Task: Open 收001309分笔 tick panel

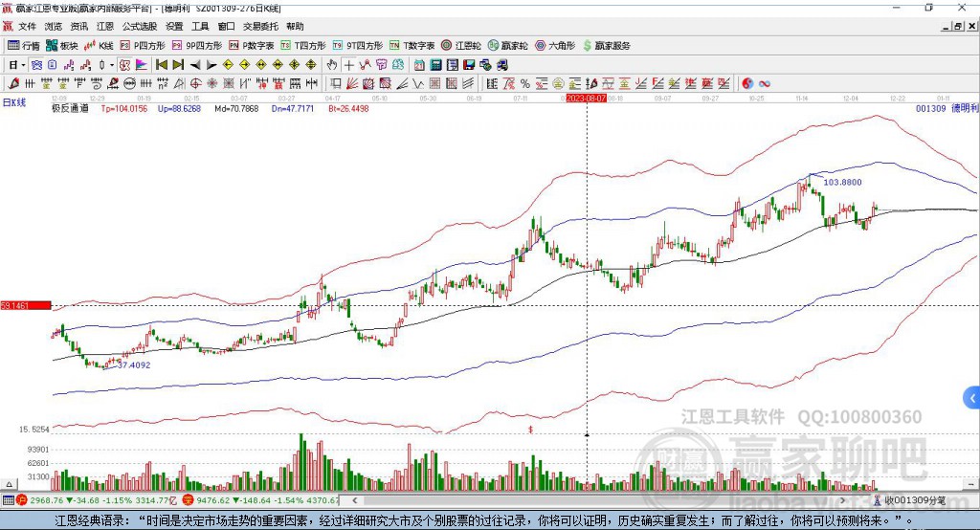Action: (910, 500)
